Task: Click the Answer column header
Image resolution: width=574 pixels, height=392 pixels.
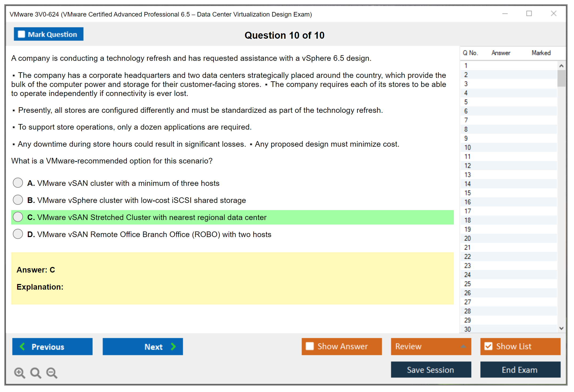Action: 501,53
